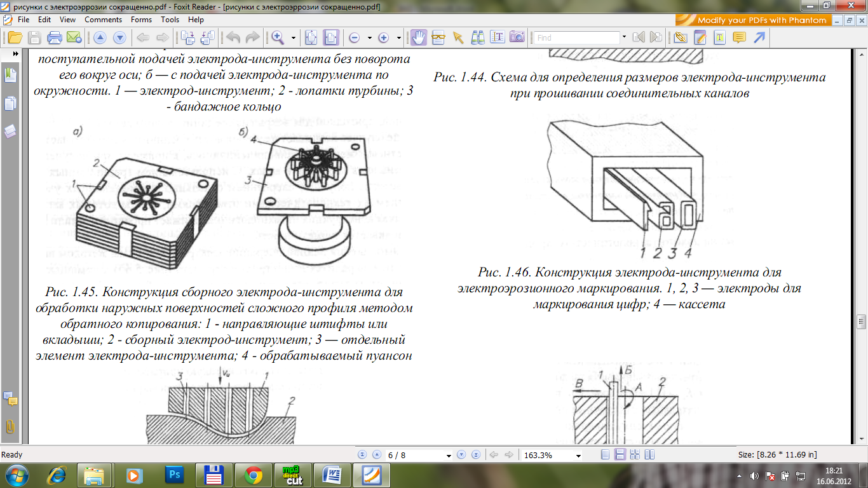868x488 pixels.
Task: Click inside the Find search box
Action: tap(576, 37)
